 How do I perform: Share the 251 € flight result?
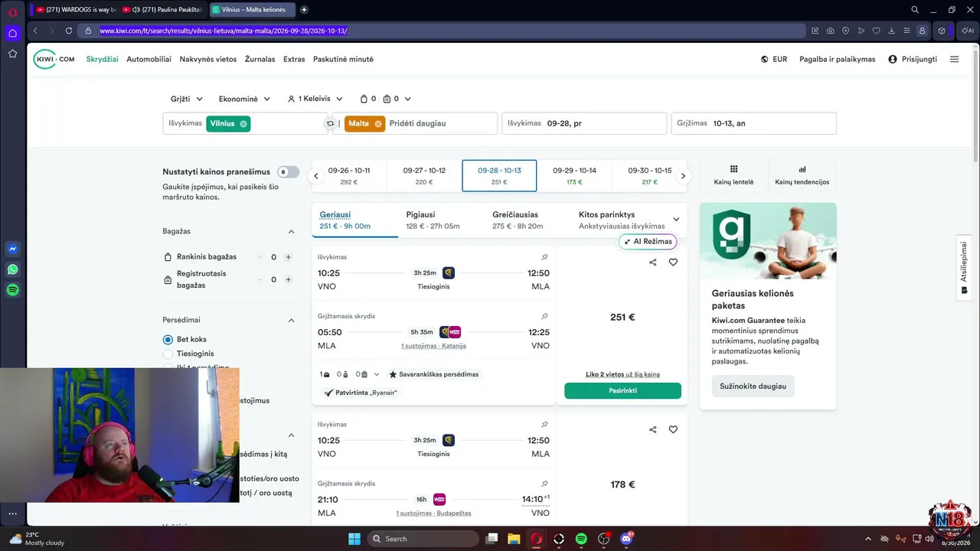(653, 262)
